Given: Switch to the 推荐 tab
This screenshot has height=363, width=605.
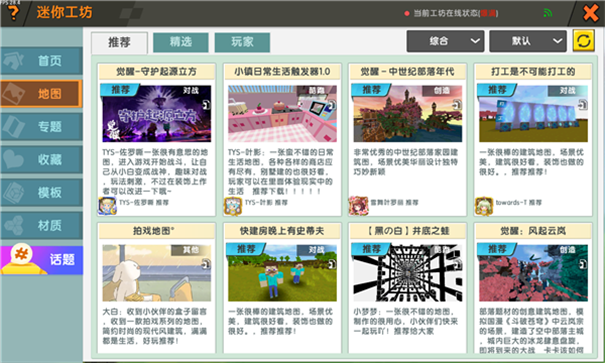Looking at the screenshot, I should (119, 42).
